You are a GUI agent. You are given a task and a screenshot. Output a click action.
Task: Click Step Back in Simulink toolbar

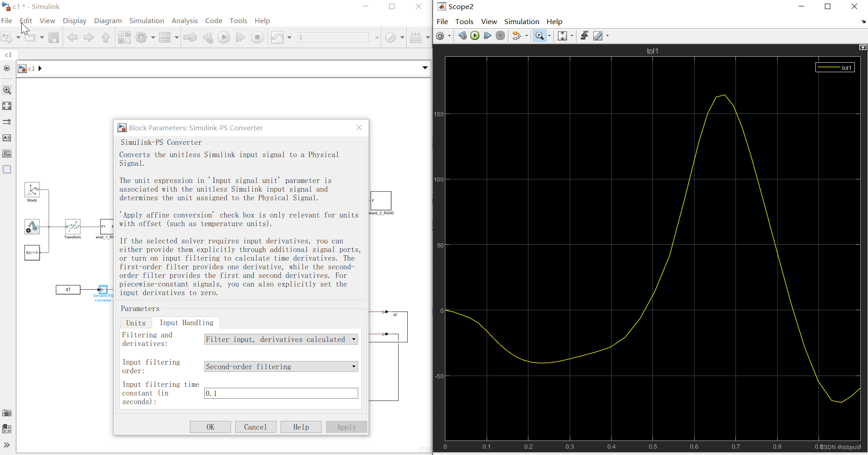pyautogui.click(x=208, y=37)
